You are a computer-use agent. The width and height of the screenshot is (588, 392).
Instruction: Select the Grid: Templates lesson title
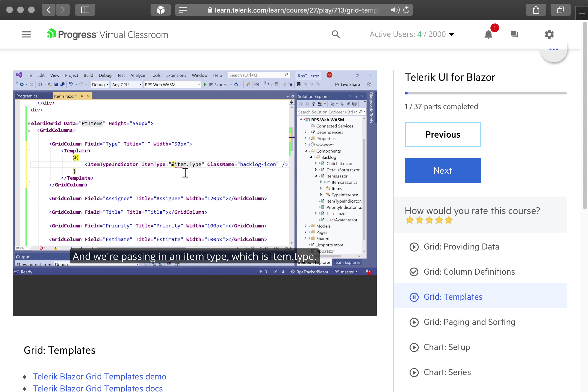click(453, 297)
